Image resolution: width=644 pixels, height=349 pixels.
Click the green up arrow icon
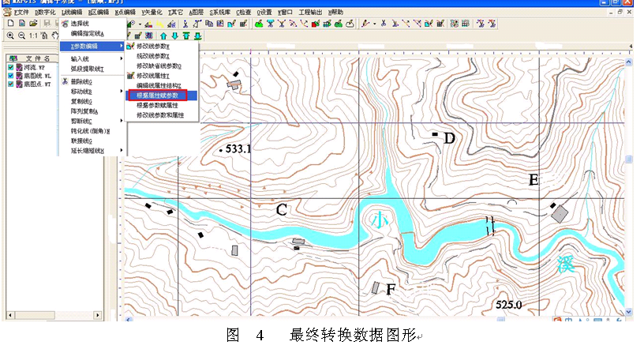click(x=163, y=36)
